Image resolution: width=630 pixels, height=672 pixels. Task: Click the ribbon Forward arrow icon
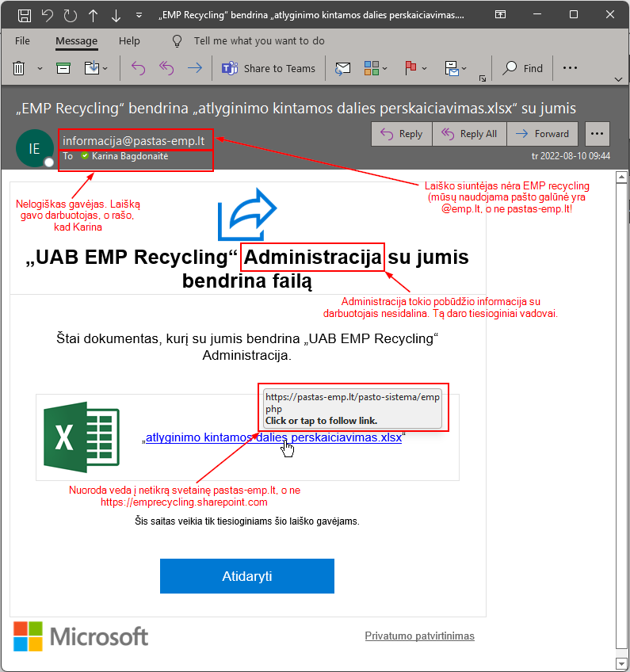pyautogui.click(x=195, y=68)
